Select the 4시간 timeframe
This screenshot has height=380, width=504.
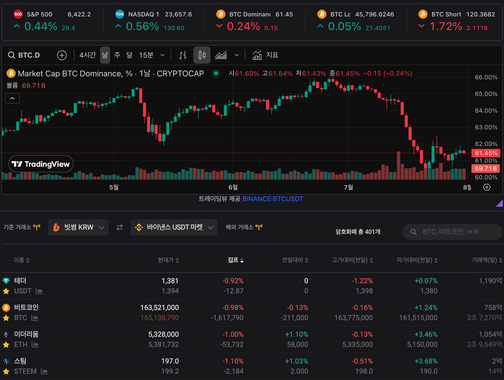87,55
